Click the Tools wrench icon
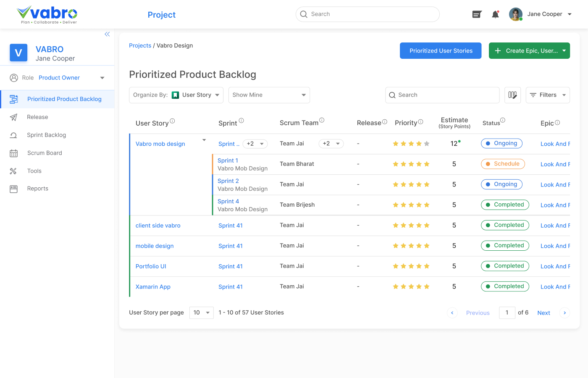Image resolution: width=588 pixels, height=378 pixels. pyautogui.click(x=14, y=171)
